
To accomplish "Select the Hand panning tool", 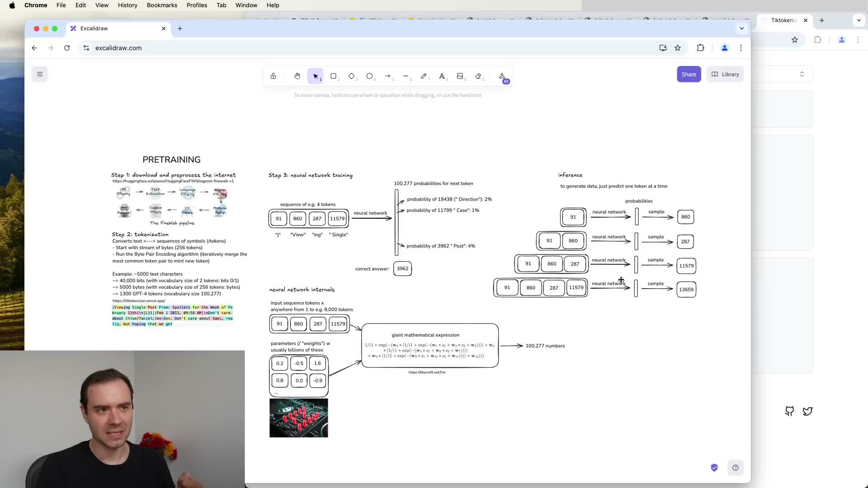I will click(297, 76).
